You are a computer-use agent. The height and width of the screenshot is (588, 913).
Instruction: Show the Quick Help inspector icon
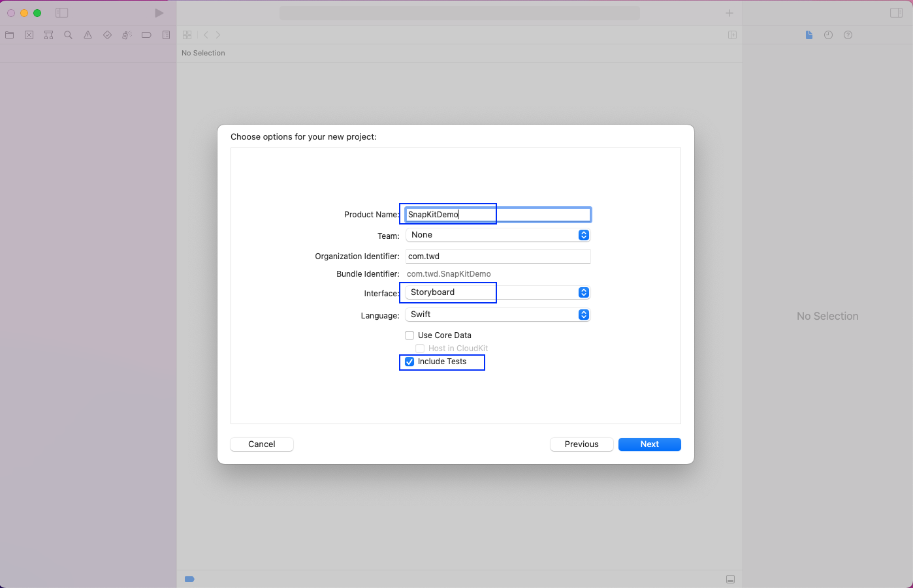[848, 35]
